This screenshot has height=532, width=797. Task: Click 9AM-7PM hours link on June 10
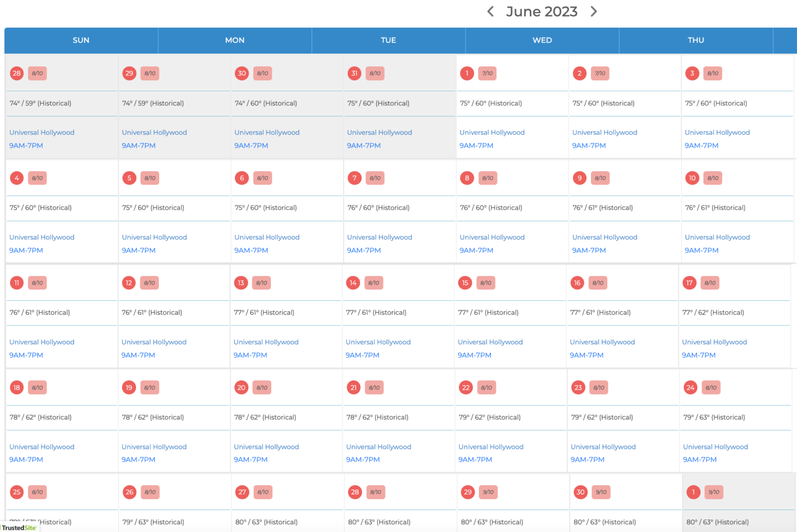(702, 250)
